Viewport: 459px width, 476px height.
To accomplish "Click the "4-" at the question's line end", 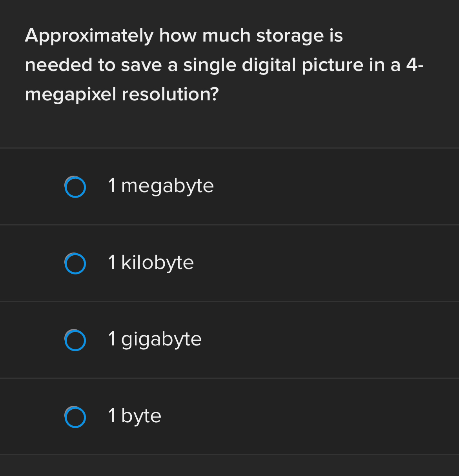I will point(415,65).
